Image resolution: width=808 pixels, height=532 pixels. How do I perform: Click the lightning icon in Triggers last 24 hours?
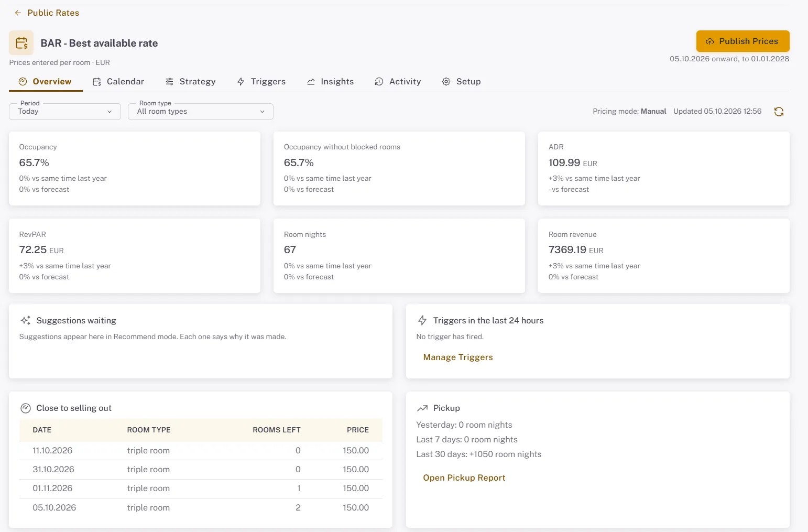point(422,320)
